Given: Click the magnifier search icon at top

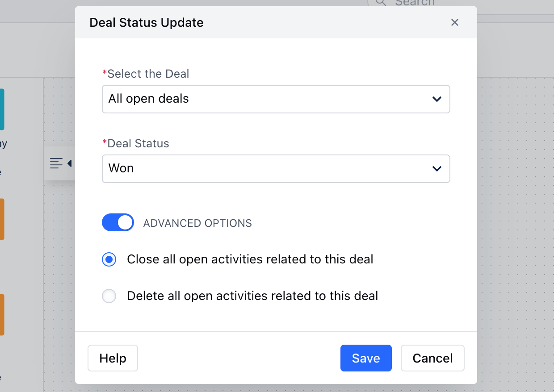Looking at the screenshot, I should pos(381,3).
